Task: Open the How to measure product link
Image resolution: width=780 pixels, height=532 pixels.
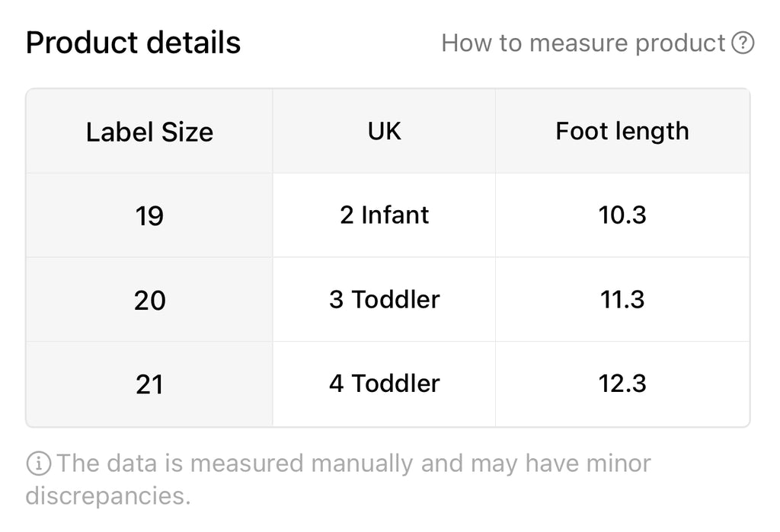Action: pos(597,43)
